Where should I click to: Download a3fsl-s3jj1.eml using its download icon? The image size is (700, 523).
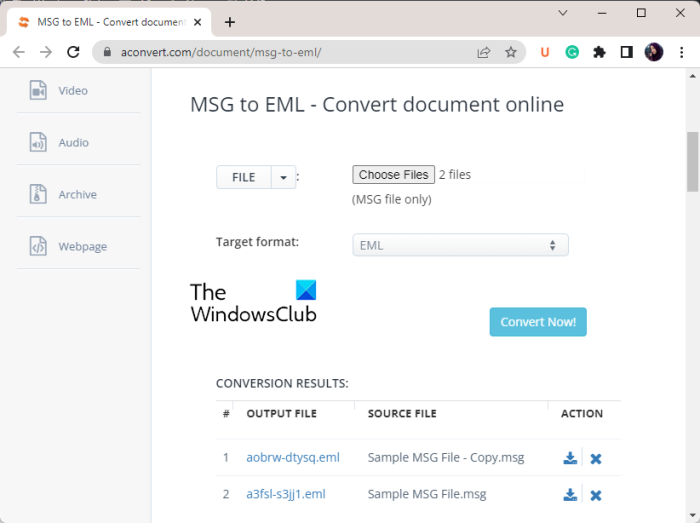click(570, 495)
